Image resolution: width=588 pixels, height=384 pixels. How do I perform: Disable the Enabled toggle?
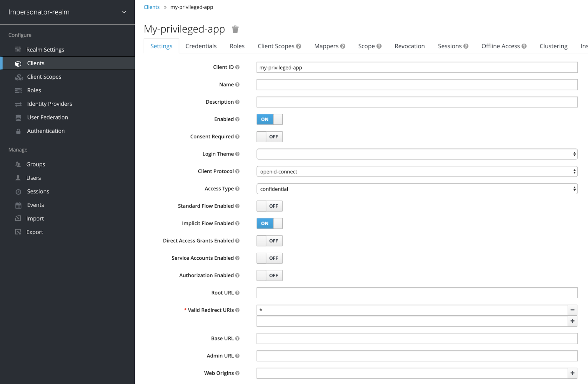tap(269, 119)
